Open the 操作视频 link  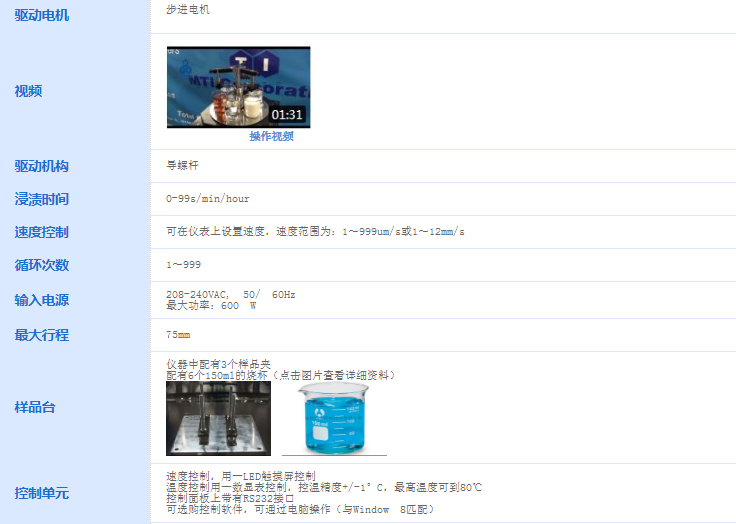(x=271, y=136)
